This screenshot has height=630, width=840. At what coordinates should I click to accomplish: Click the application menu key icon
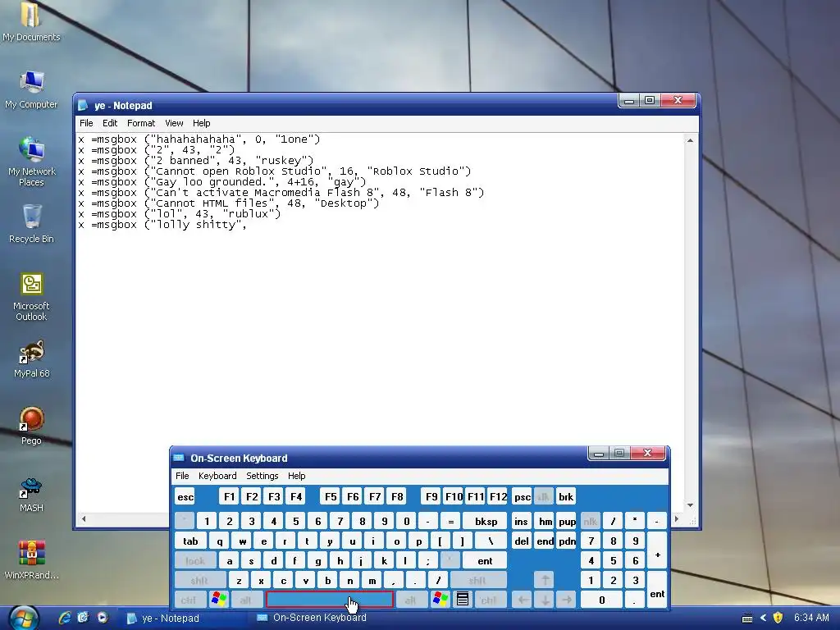click(463, 600)
